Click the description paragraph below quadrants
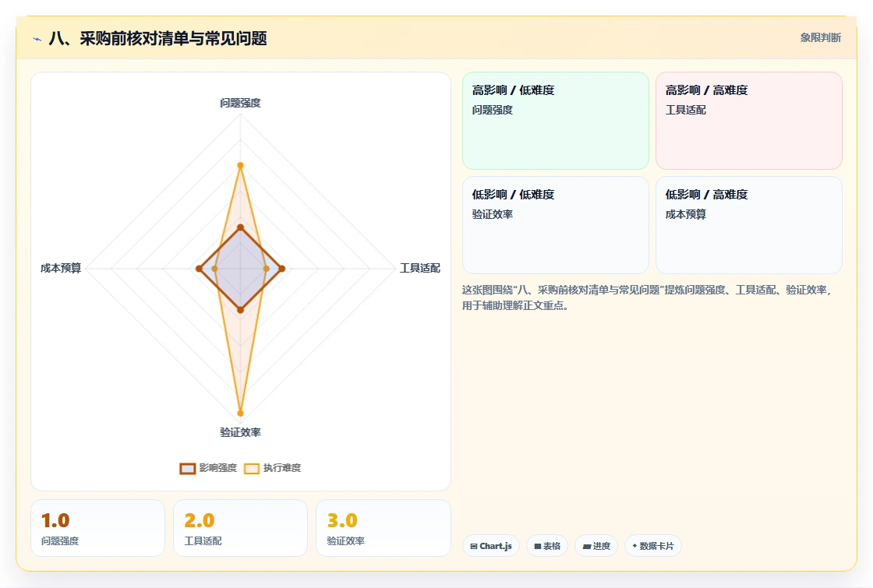 point(646,298)
